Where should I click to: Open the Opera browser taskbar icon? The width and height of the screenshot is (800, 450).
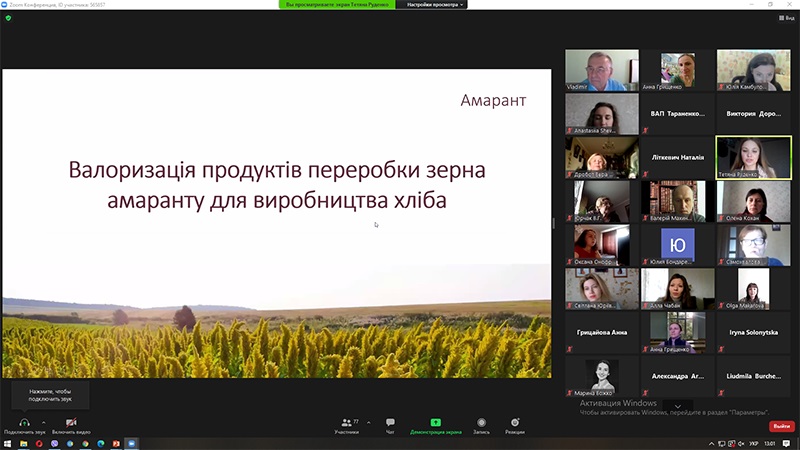(39, 444)
